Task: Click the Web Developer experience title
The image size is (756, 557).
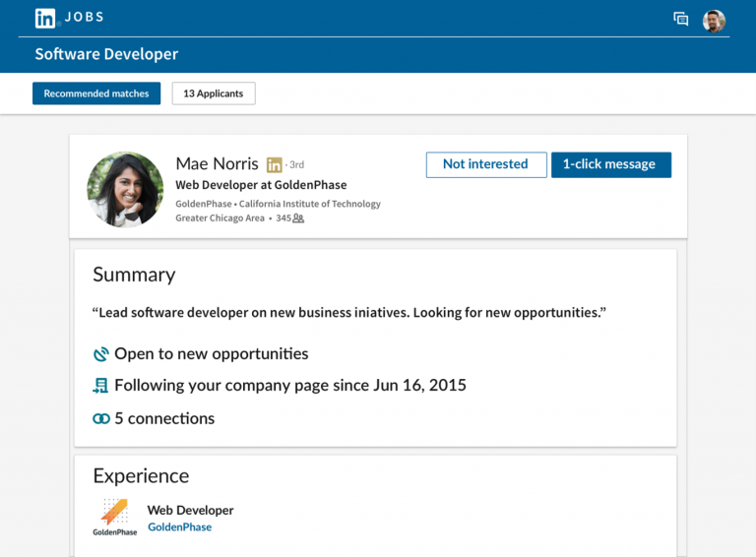Action: click(x=190, y=510)
